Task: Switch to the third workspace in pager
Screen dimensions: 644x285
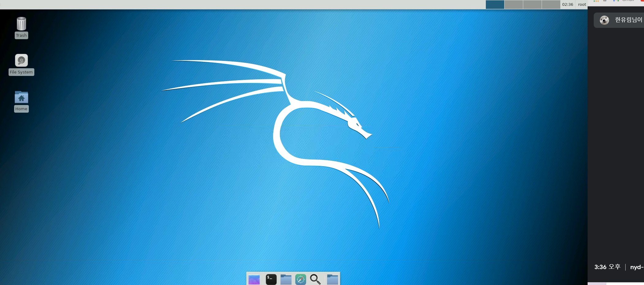Action: point(532,5)
